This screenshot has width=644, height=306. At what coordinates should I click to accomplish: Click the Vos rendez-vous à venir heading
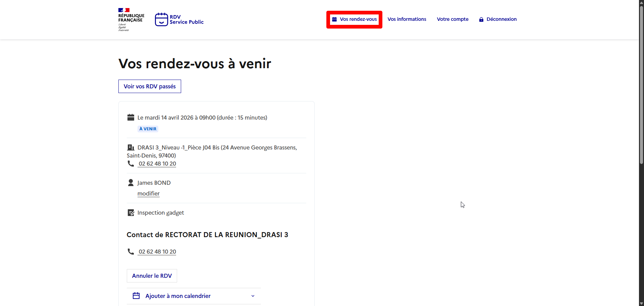point(195,63)
